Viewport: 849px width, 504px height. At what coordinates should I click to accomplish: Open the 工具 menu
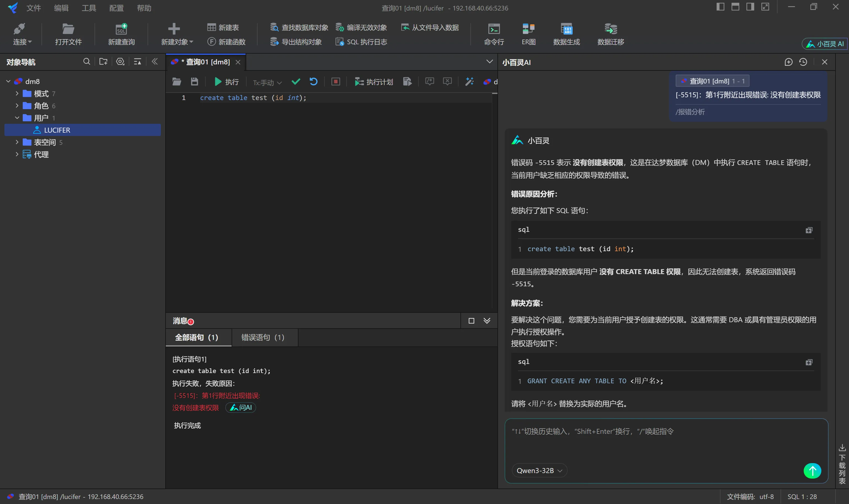[x=89, y=8]
